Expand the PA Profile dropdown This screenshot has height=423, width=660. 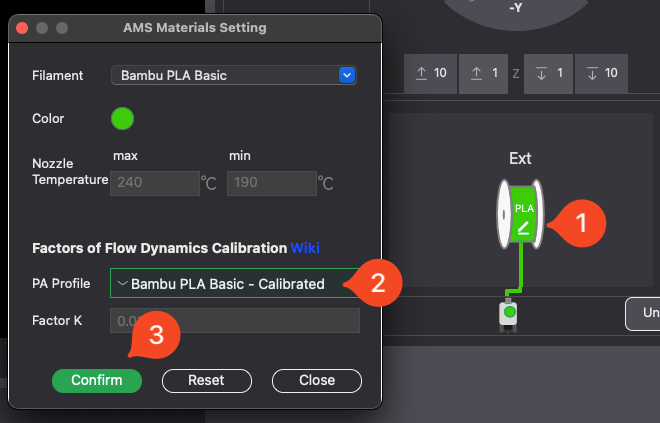(x=233, y=283)
